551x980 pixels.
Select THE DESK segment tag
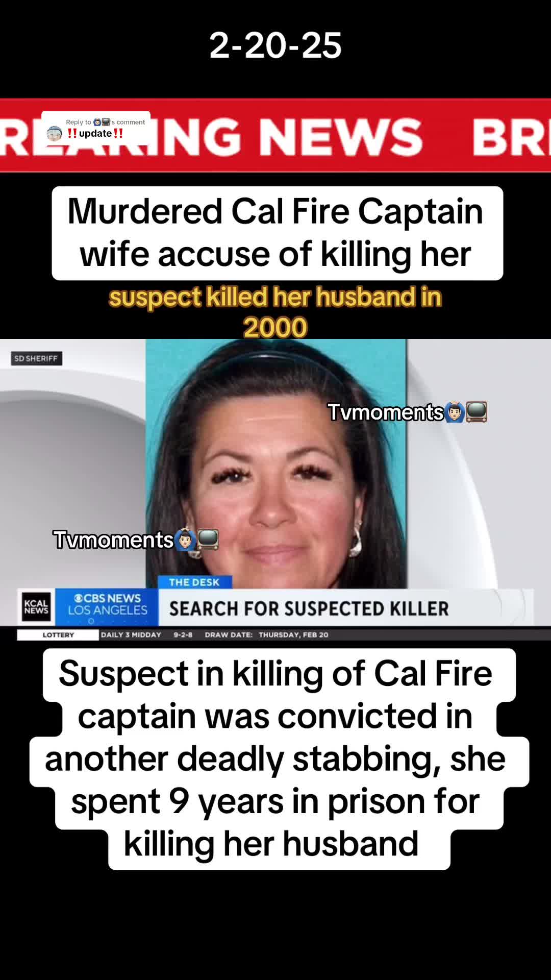pyautogui.click(x=194, y=582)
